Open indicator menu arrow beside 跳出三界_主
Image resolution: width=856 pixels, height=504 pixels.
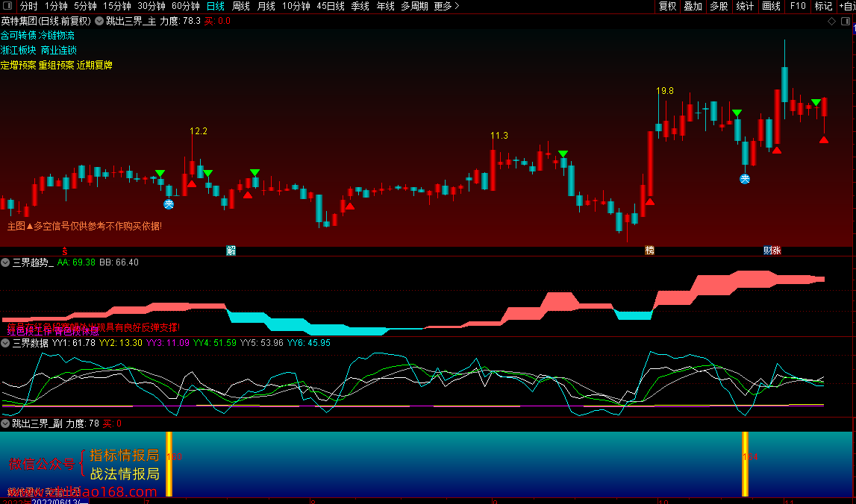[99, 22]
